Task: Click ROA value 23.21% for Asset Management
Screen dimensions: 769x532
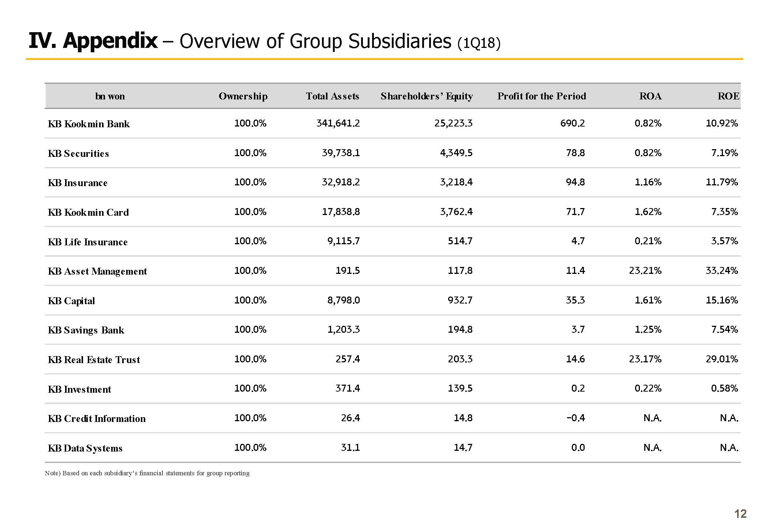Action: tap(645, 271)
